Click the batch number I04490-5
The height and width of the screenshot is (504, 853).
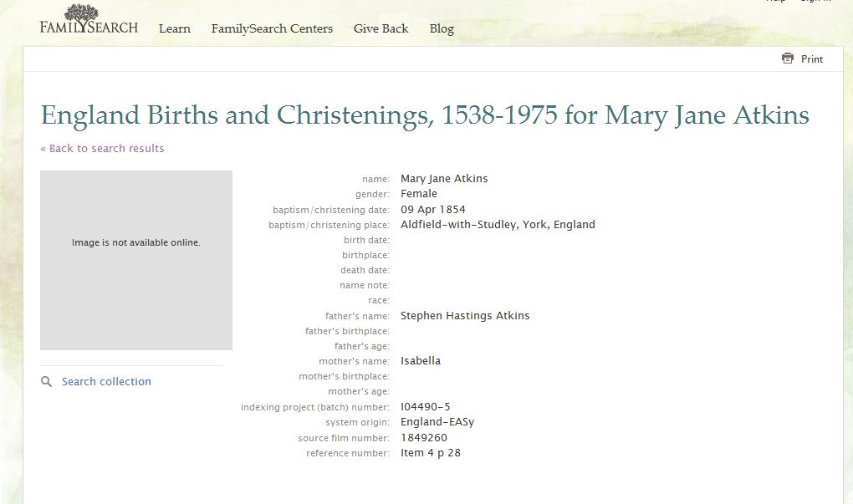pyautogui.click(x=426, y=407)
